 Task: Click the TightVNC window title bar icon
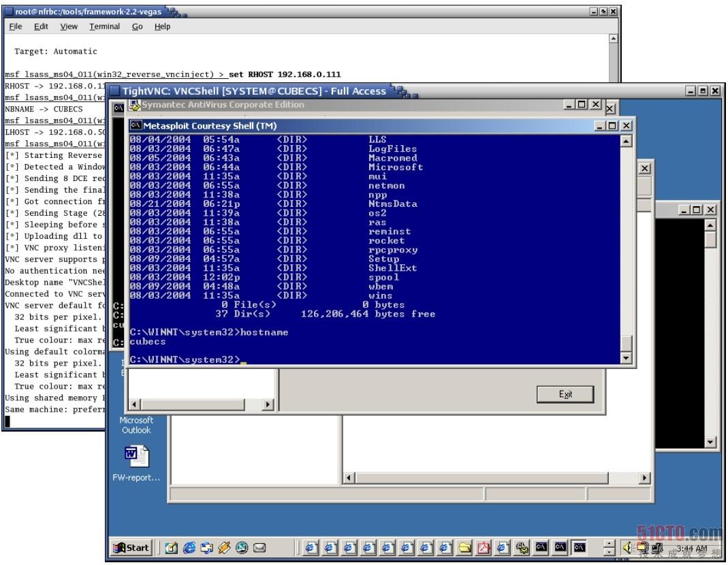click(114, 91)
